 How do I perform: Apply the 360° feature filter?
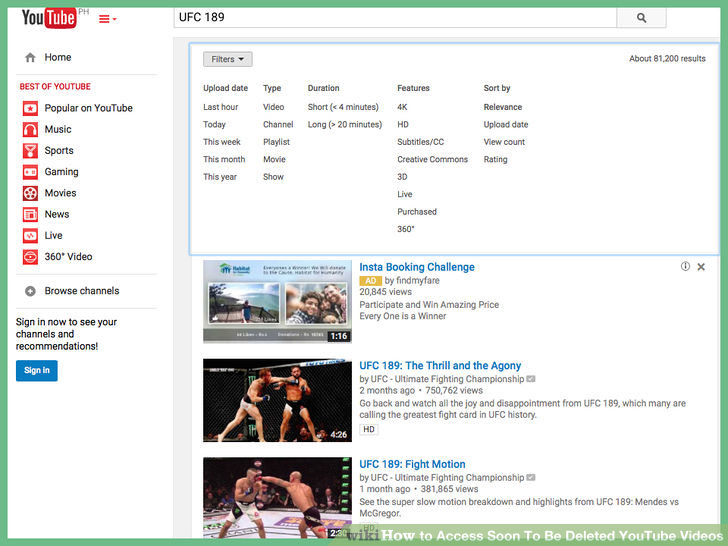click(405, 229)
